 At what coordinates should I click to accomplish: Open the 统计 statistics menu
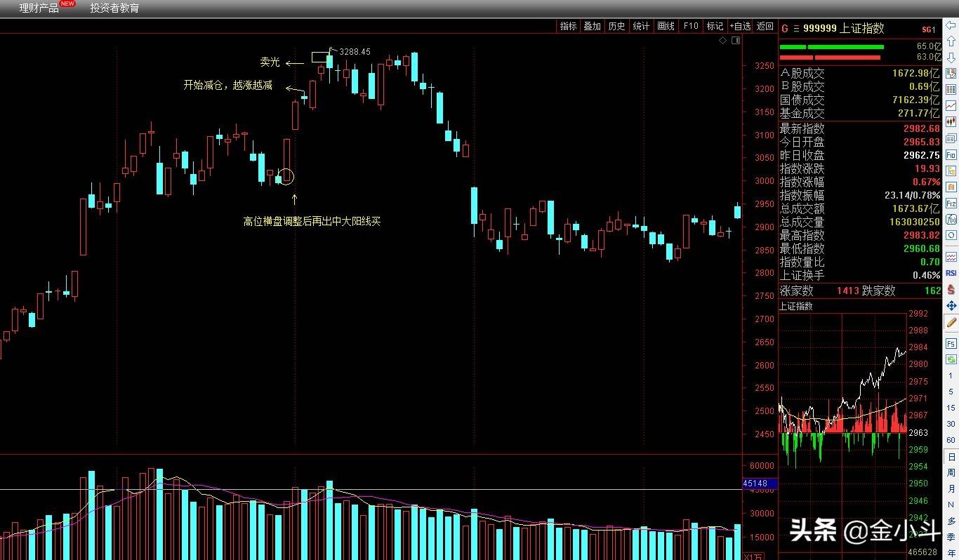641,26
